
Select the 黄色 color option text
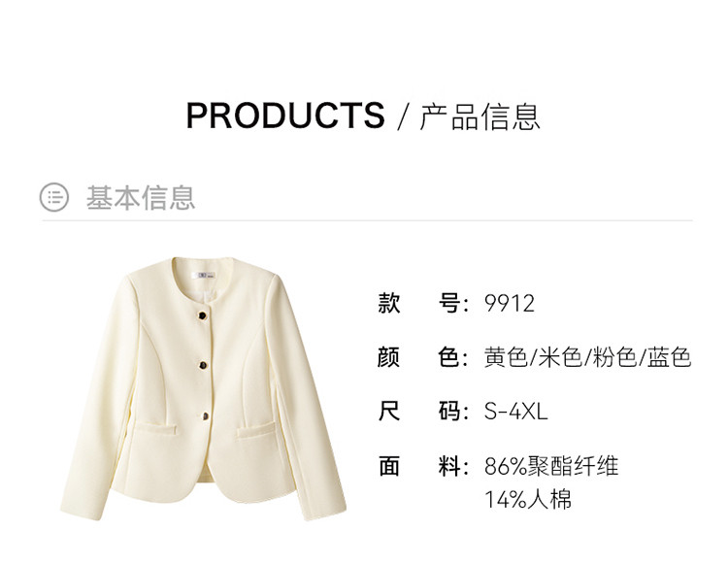[506, 357]
